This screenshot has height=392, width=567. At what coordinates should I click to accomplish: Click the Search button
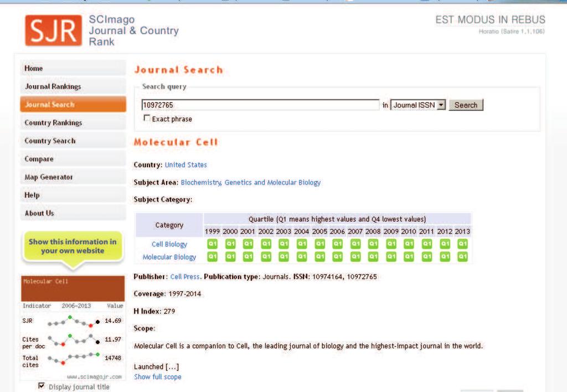(x=466, y=105)
